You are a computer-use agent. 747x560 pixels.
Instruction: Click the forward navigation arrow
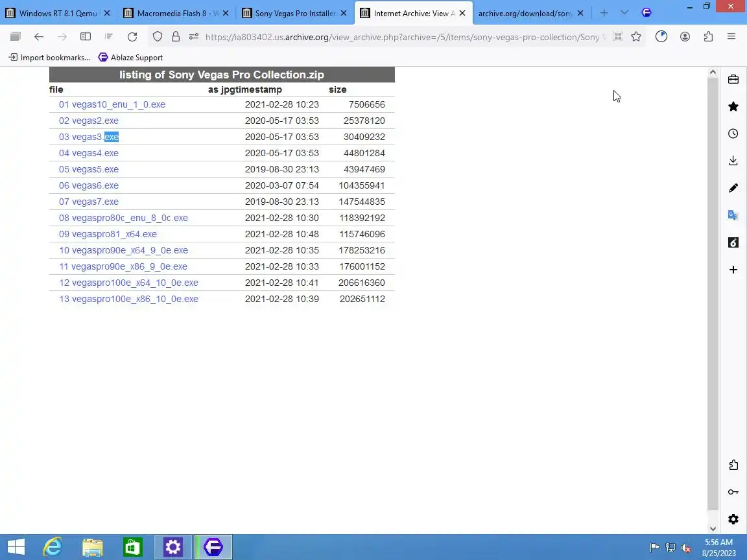click(x=62, y=37)
